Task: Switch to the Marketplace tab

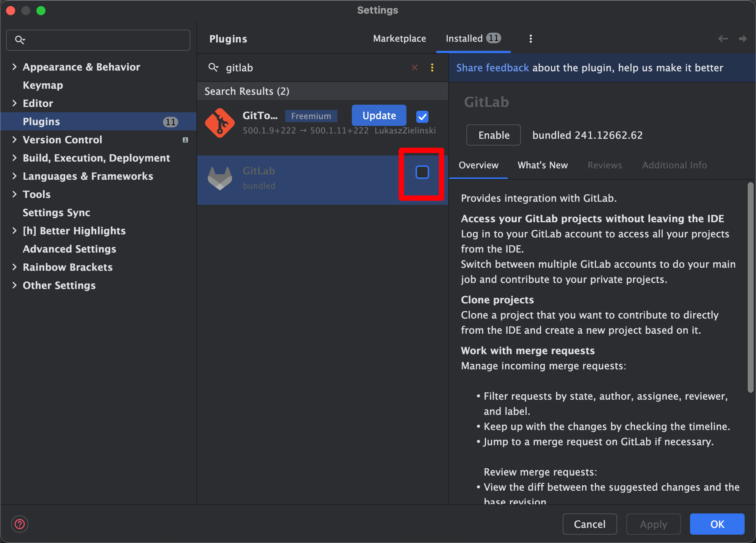Action: point(399,39)
